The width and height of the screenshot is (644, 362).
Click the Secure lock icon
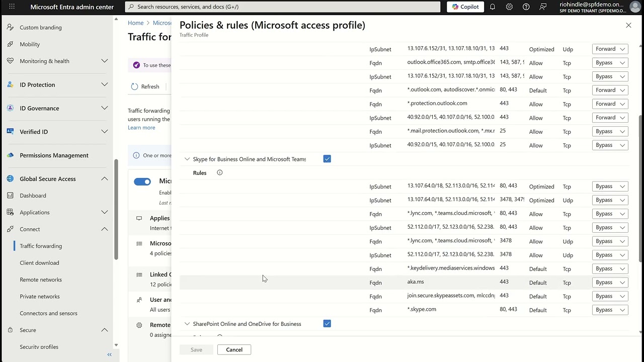(x=10, y=330)
